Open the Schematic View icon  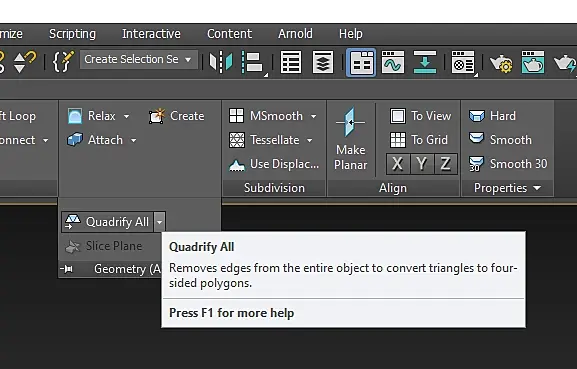pos(425,62)
